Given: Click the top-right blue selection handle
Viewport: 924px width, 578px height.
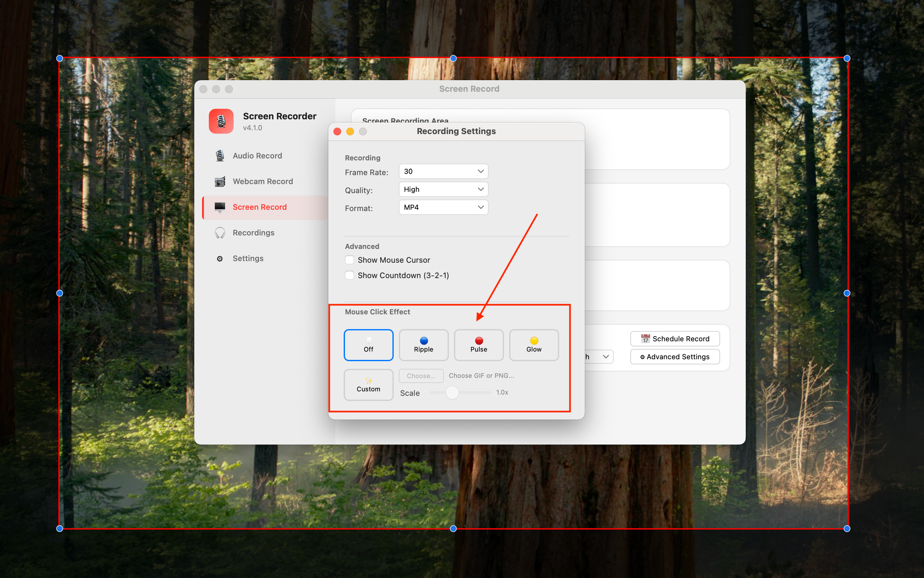Looking at the screenshot, I should 847,58.
